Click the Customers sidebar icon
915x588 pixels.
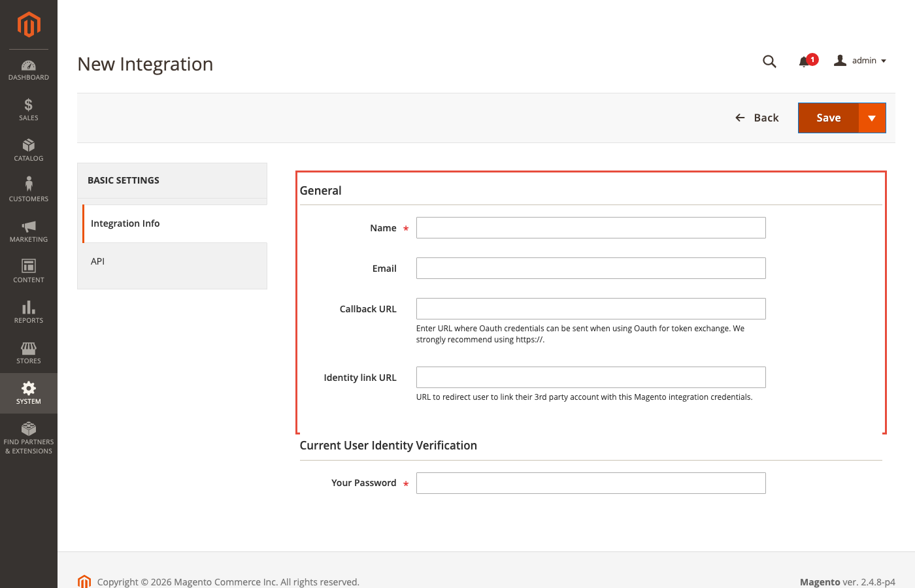tap(28, 191)
